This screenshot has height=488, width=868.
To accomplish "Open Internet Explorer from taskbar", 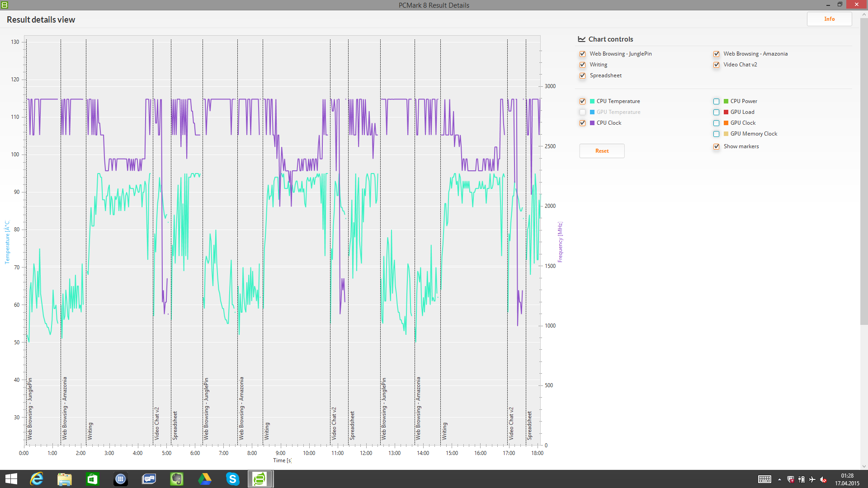I will [x=37, y=479].
